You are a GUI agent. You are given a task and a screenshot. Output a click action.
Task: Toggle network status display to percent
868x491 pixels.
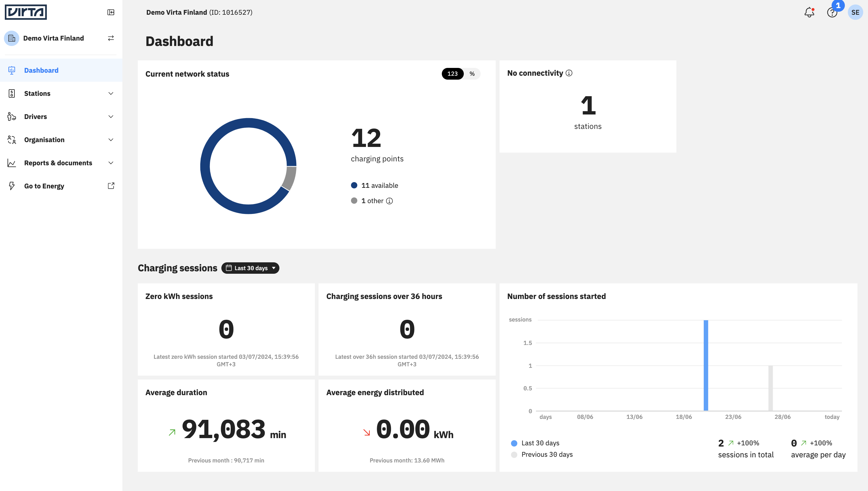[x=472, y=74]
